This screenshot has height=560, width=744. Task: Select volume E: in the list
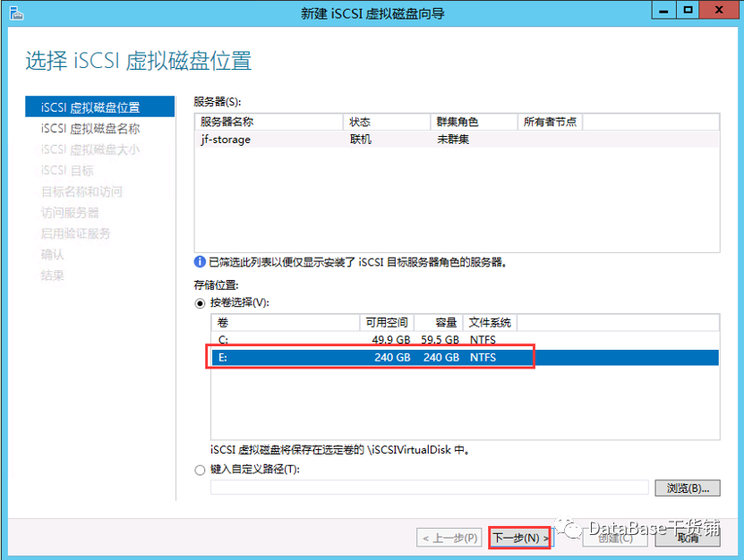465,358
